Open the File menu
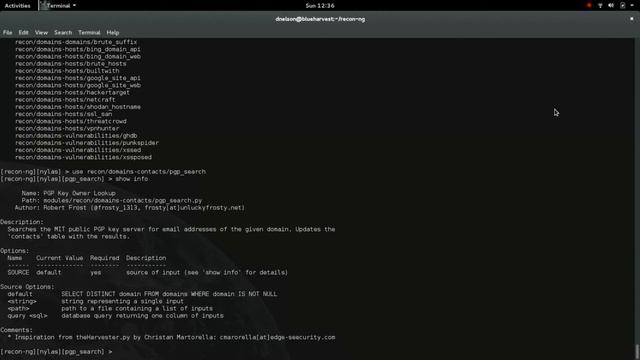Viewport: 640px width, 360px height. point(7,33)
